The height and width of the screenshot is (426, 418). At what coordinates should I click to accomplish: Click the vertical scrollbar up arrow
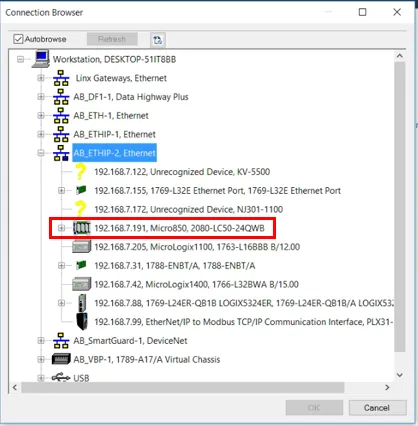pos(400,56)
